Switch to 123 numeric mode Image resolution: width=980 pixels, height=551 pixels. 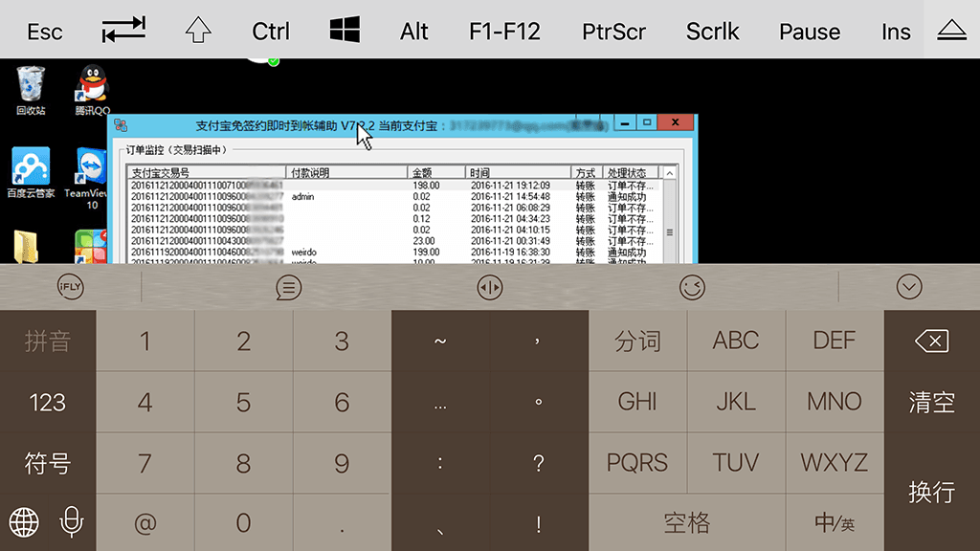tap(48, 403)
